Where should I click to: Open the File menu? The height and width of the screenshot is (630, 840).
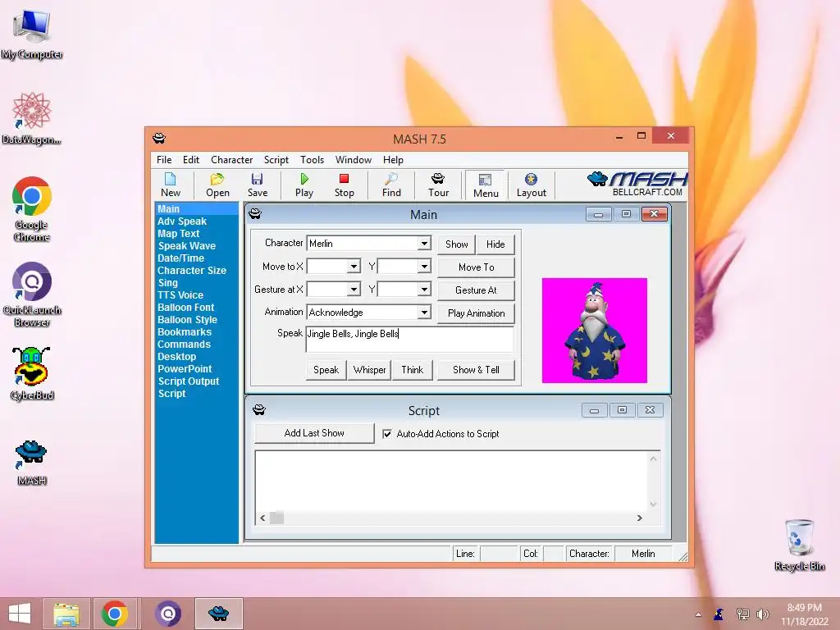pyautogui.click(x=164, y=160)
